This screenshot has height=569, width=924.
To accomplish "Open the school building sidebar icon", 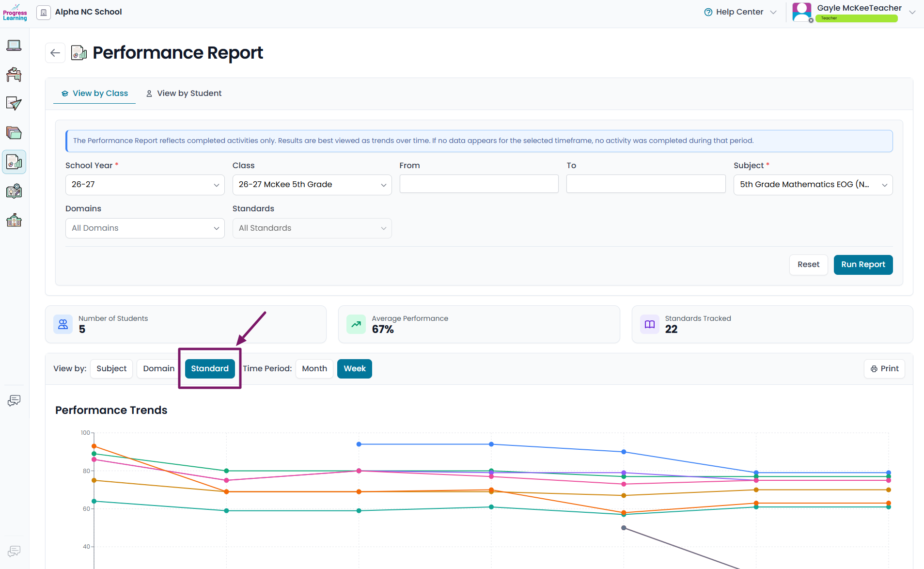I will coord(14,221).
